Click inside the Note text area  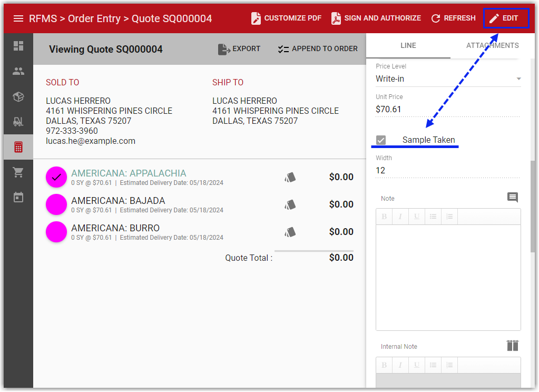point(448,278)
